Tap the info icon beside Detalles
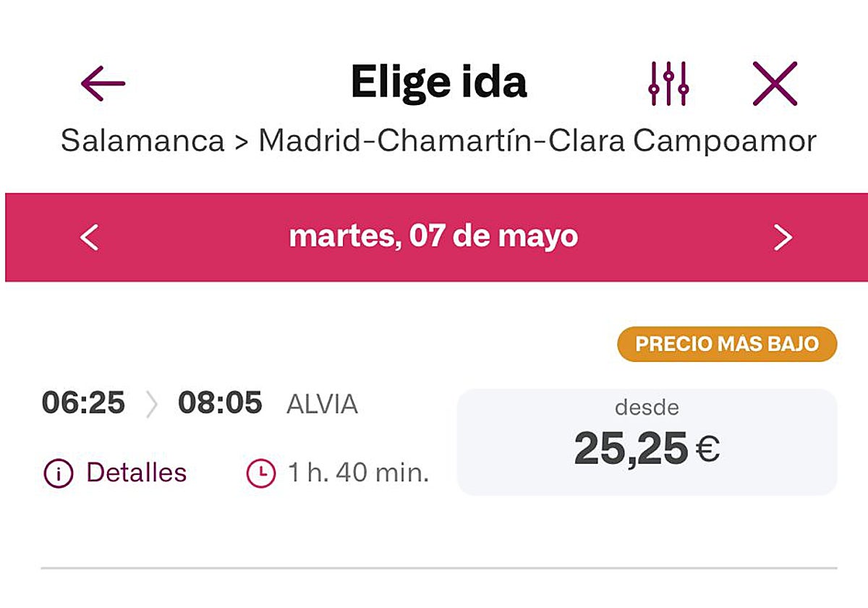This screenshot has width=868, height=608. (59, 474)
